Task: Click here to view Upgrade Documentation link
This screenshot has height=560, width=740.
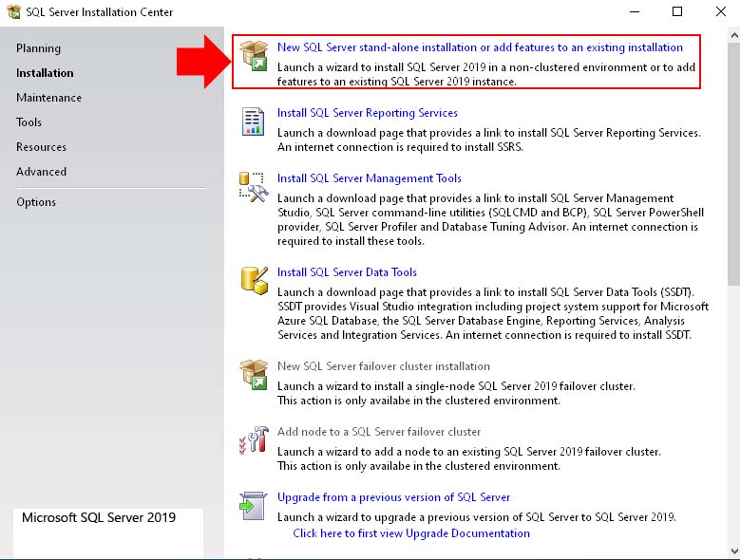Action: 411,533
